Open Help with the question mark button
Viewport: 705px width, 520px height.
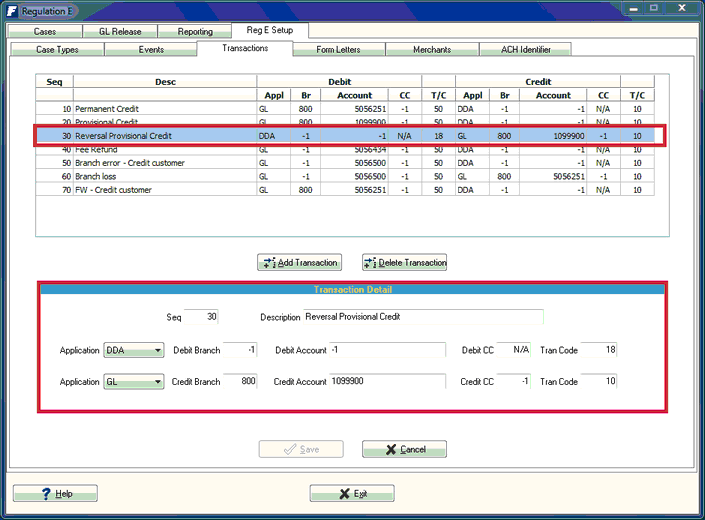[55, 494]
